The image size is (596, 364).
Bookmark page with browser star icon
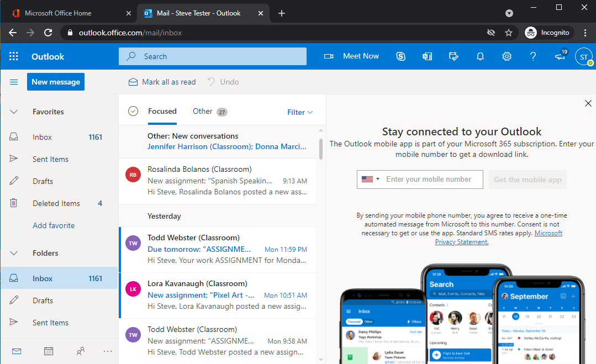click(509, 33)
